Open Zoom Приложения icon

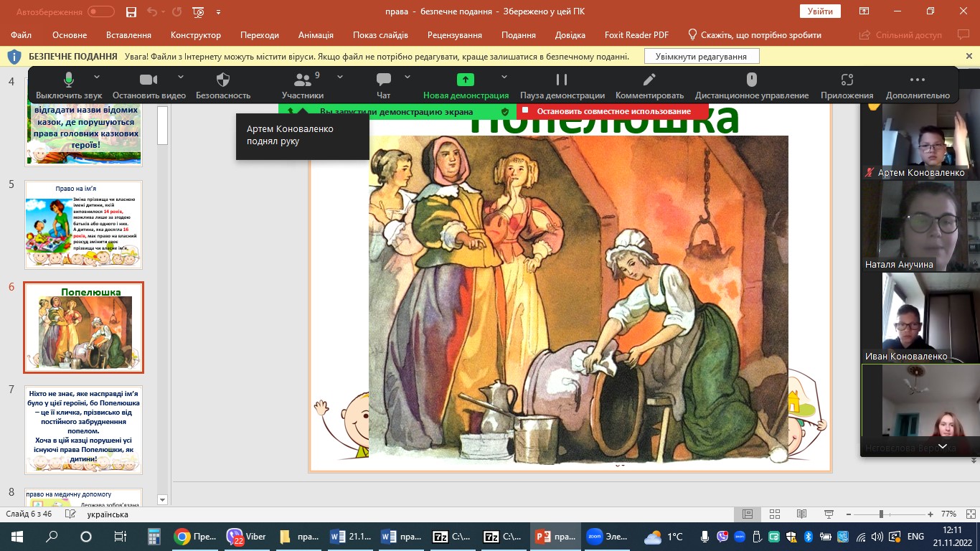(x=847, y=80)
